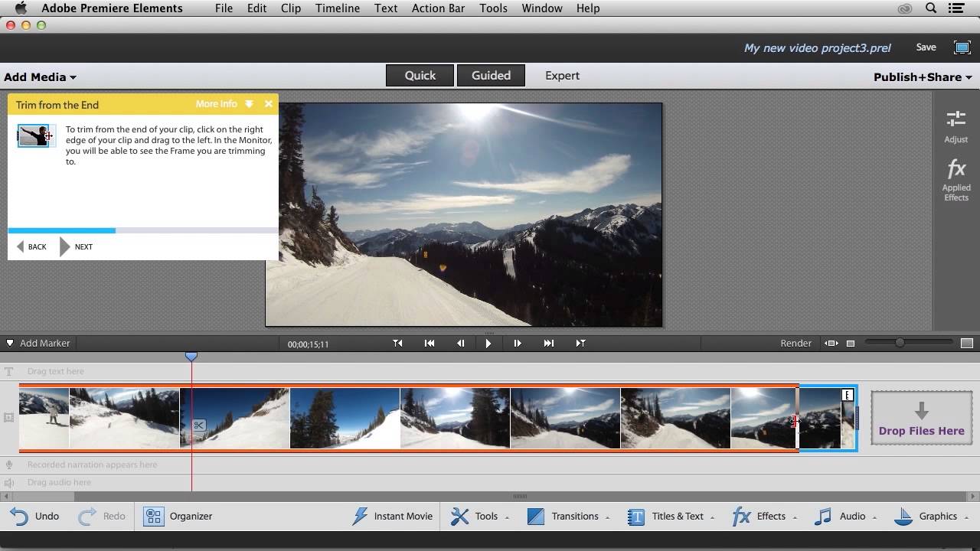Expand the Audio options arrow
Image resolution: width=980 pixels, height=551 pixels.
874,518
